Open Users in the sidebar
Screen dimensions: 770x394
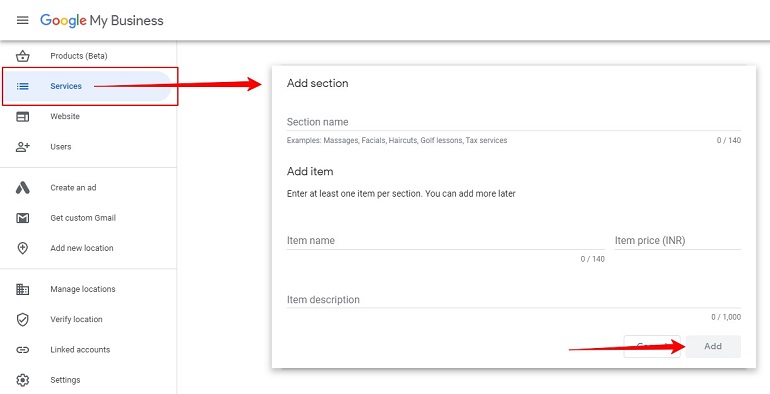point(60,147)
